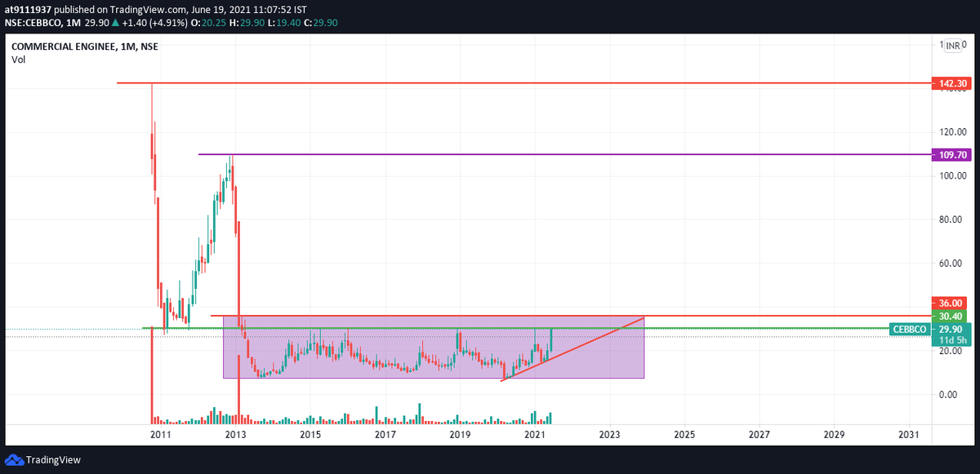Click the 2023 time axis label

pos(609,435)
